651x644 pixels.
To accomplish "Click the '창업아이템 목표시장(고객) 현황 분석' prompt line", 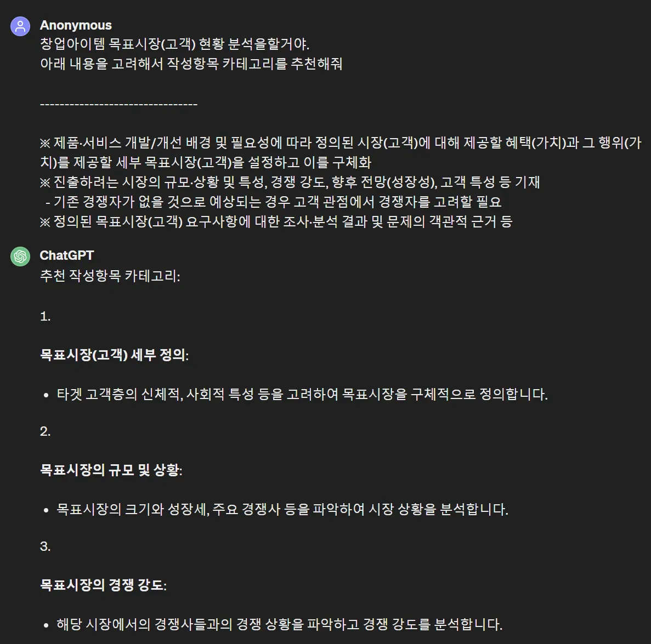I will pyautogui.click(x=174, y=44).
